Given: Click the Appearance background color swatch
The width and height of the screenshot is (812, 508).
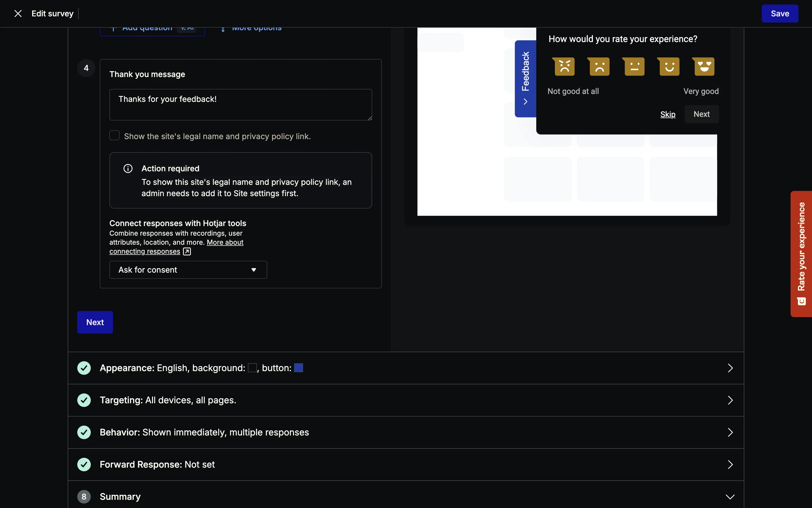Looking at the screenshot, I should pyautogui.click(x=252, y=368).
